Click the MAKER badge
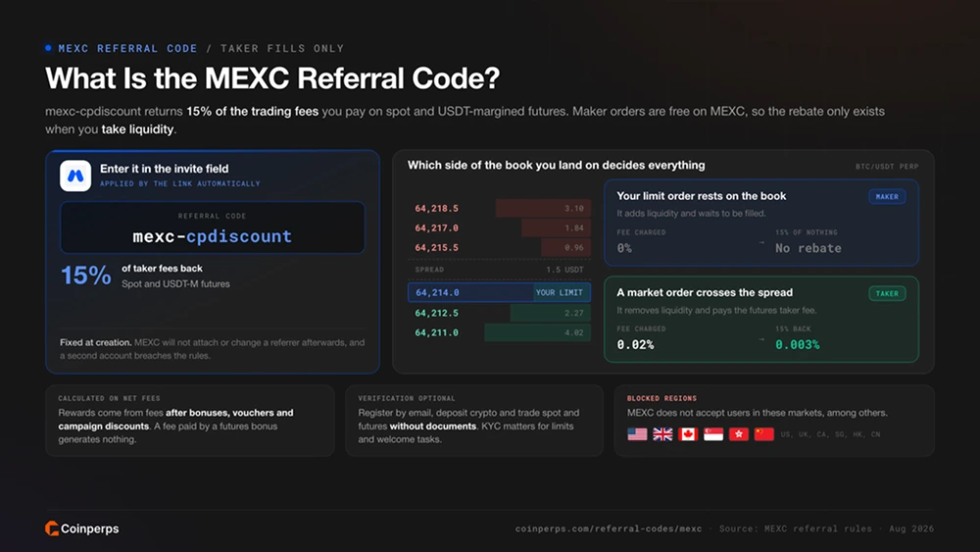The height and width of the screenshot is (552, 980). [x=887, y=196]
